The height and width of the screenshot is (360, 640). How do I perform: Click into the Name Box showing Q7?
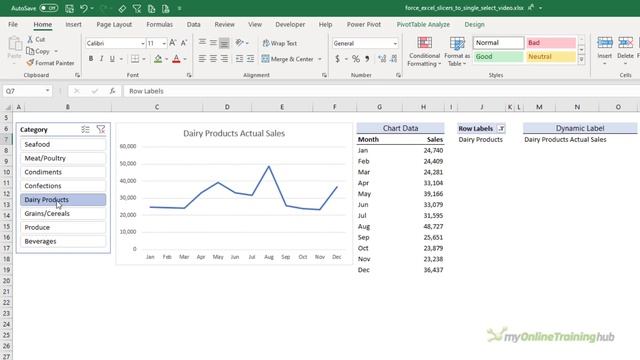tap(24, 91)
